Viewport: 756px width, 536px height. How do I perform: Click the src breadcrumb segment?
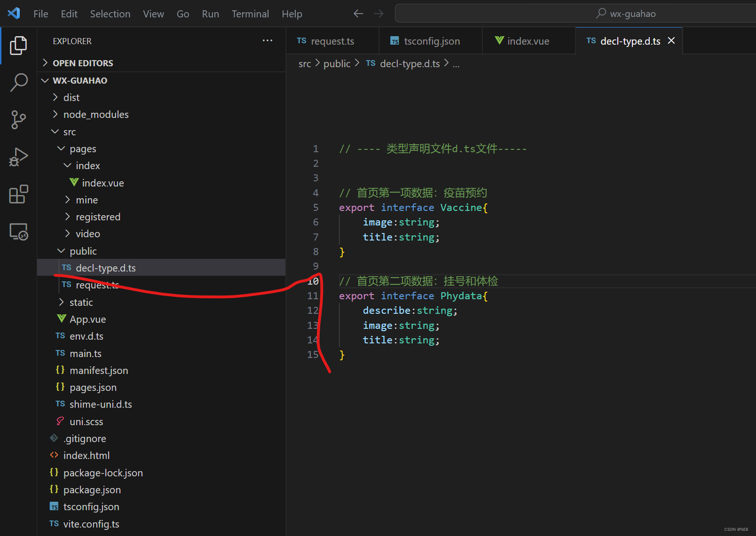tap(305, 63)
